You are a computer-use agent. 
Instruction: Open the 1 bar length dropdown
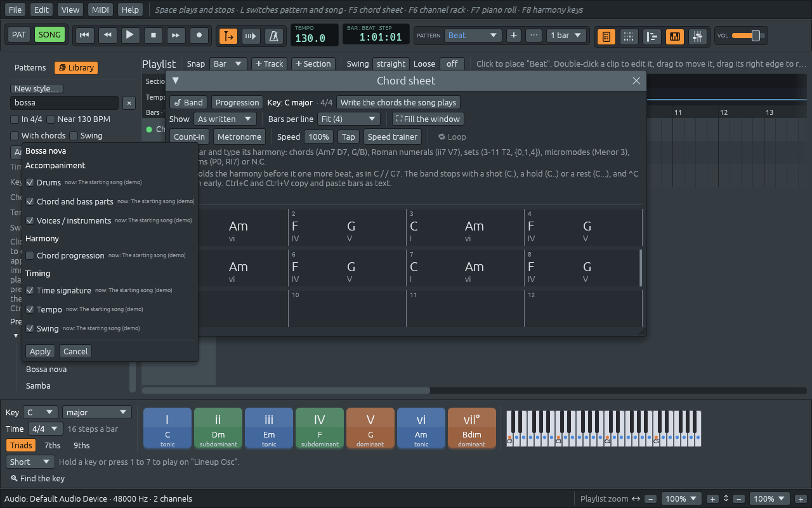pyautogui.click(x=566, y=36)
